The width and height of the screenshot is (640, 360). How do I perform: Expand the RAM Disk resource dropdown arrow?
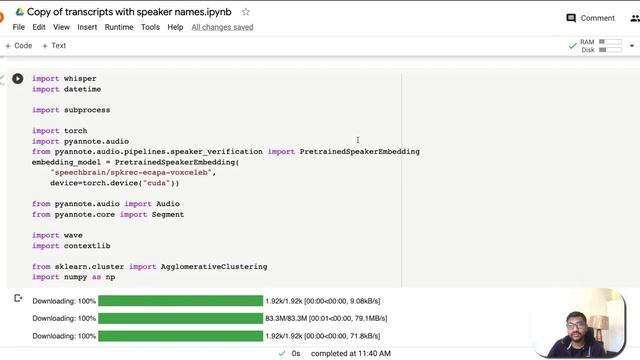click(x=632, y=46)
